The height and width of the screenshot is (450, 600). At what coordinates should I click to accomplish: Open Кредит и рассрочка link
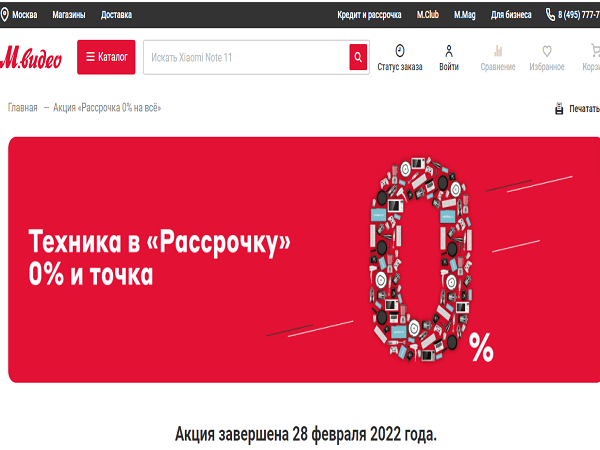(x=369, y=15)
